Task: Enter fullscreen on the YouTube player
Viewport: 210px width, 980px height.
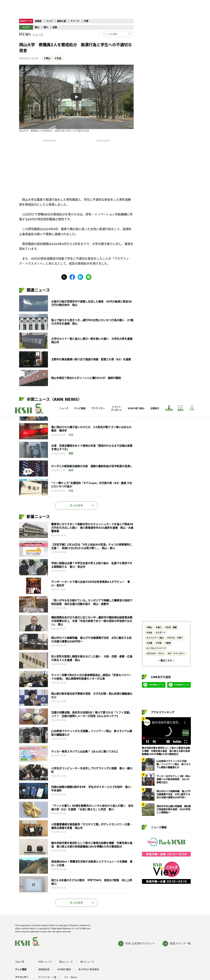Action: [186, 742]
